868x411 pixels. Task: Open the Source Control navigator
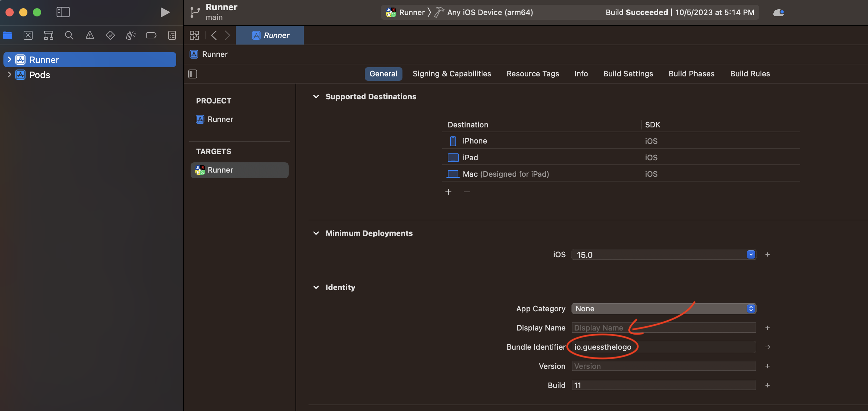[28, 35]
